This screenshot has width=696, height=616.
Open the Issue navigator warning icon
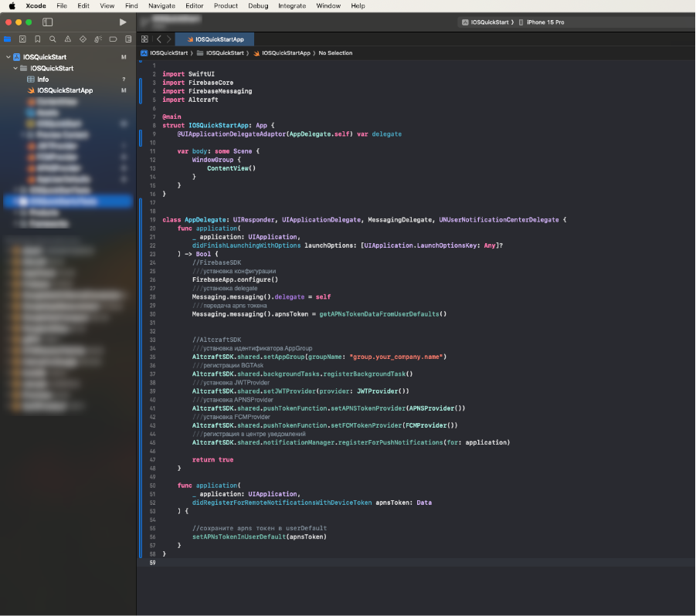coord(68,39)
